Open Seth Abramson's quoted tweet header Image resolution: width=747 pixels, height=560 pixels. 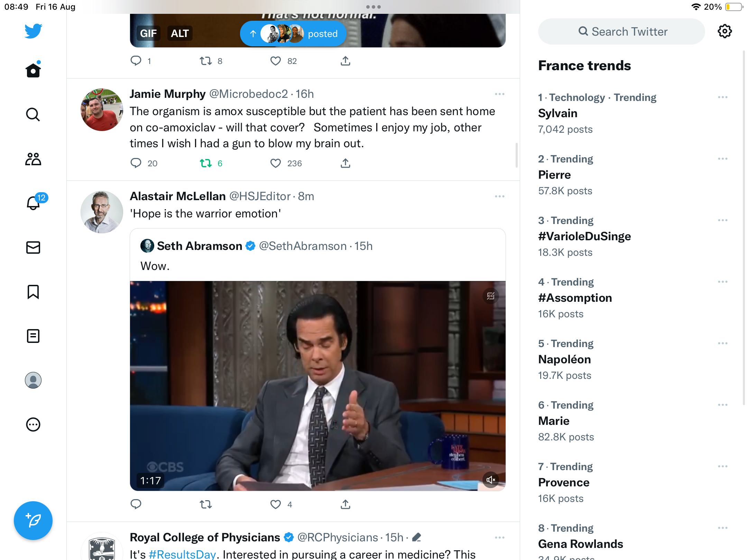(x=257, y=246)
